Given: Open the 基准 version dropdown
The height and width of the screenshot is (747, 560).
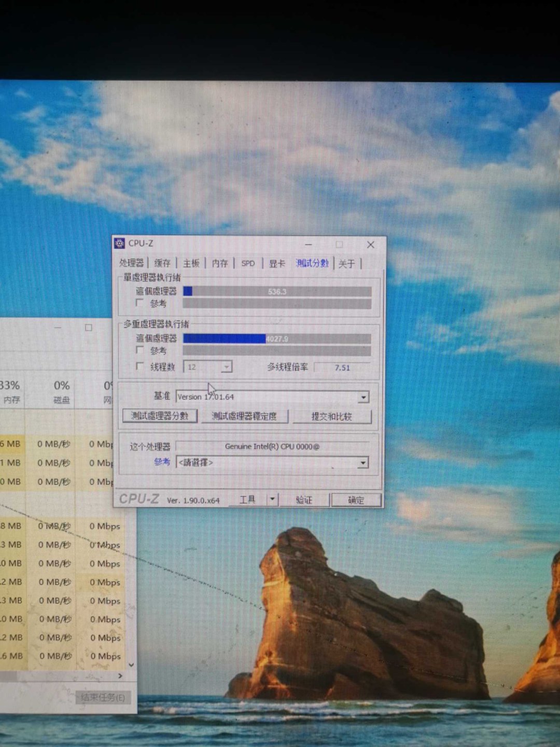Looking at the screenshot, I should tap(273, 397).
